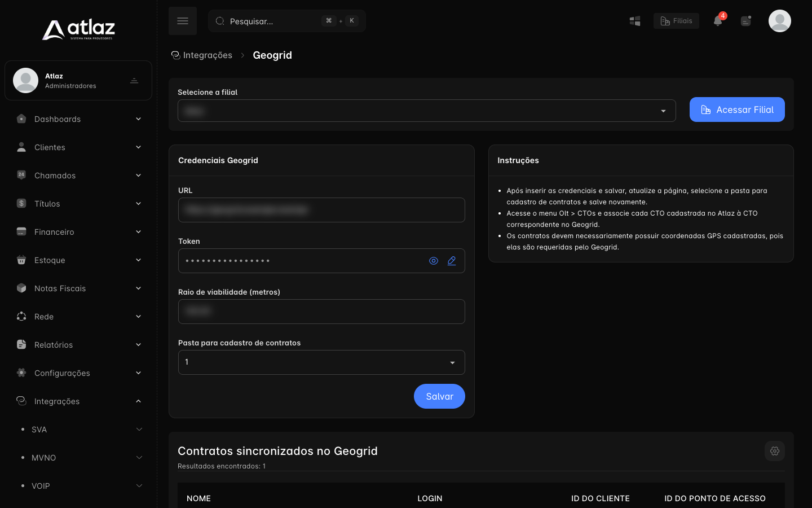Viewport: 812px width, 508px height.
Task: Toggle the hamburger sidebar menu button
Action: coord(183,21)
